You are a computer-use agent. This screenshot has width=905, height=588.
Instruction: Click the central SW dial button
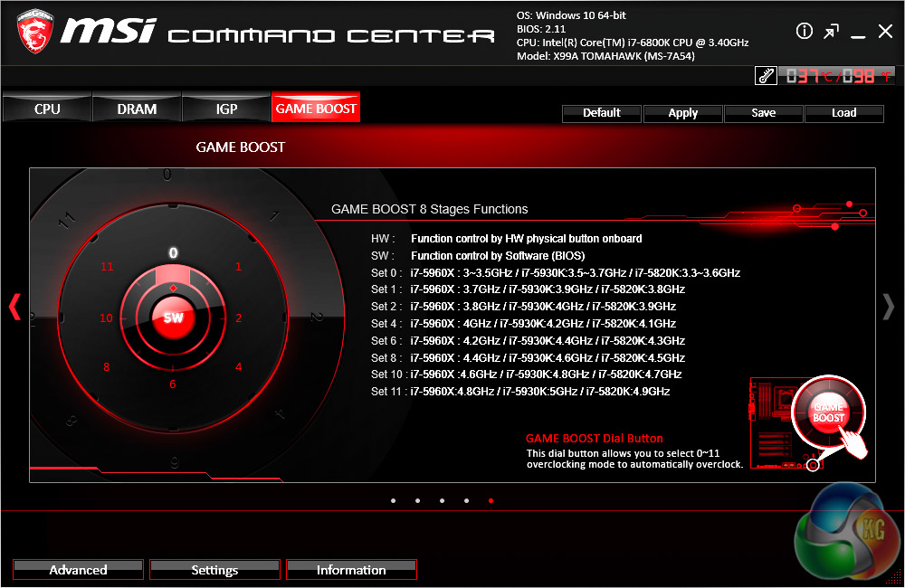click(x=173, y=318)
